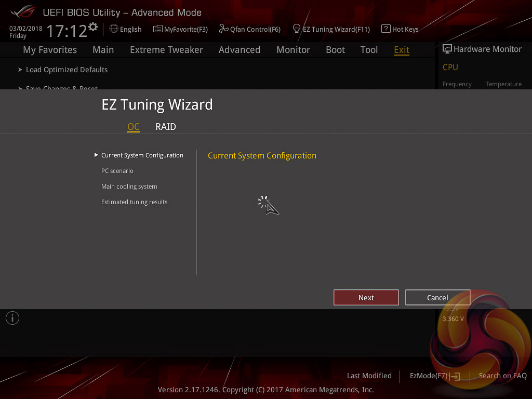Click EzMode(F7) at the bottom
This screenshot has height=399, width=532.
click(429, 376)
